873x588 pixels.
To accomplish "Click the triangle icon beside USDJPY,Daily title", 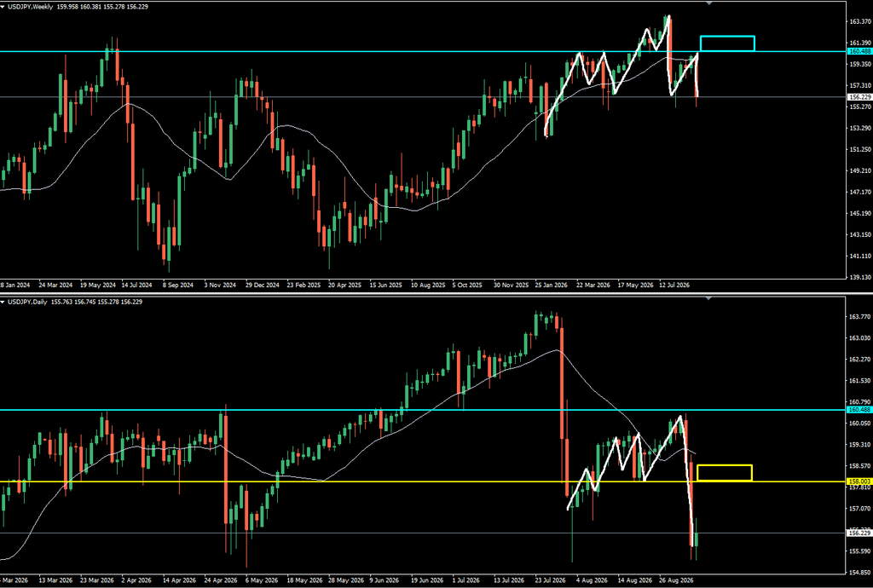I will pyautogui.click(x=3, y=302).
